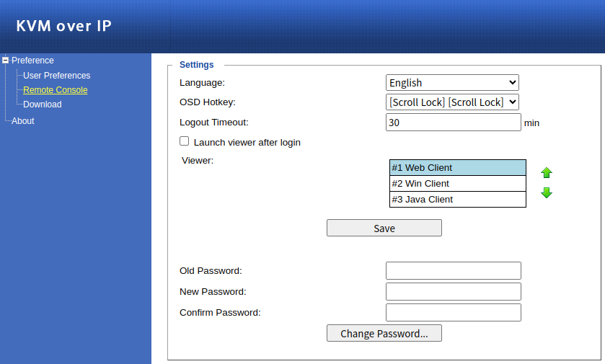Select #3 Java Client viewer
The image size is (605, 364).
click(x=458, y=200)
